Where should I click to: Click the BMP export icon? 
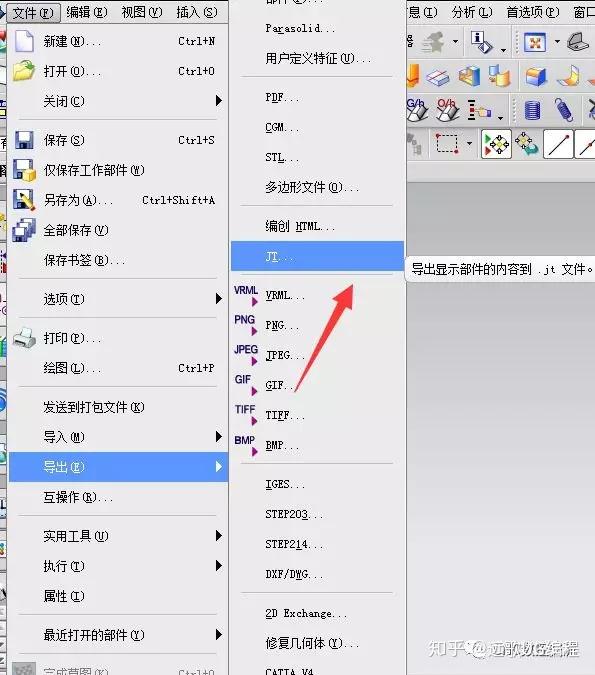pyautogui.click(x=245, y=445)
